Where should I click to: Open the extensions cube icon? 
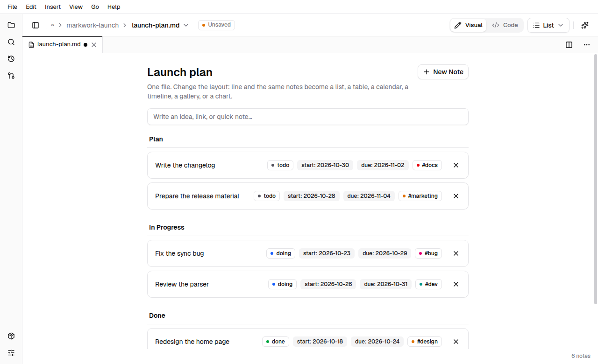click(x=11, y=336)
